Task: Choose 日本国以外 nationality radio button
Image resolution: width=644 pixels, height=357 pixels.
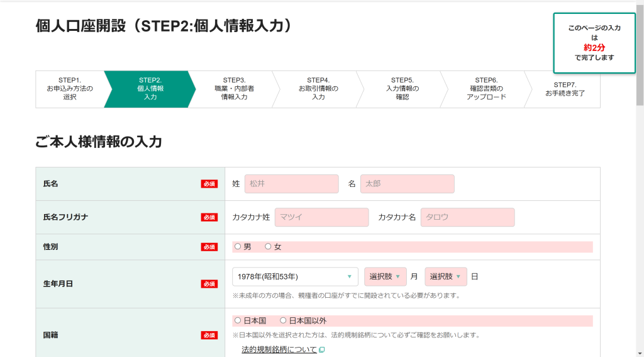Action: (283, 320)
